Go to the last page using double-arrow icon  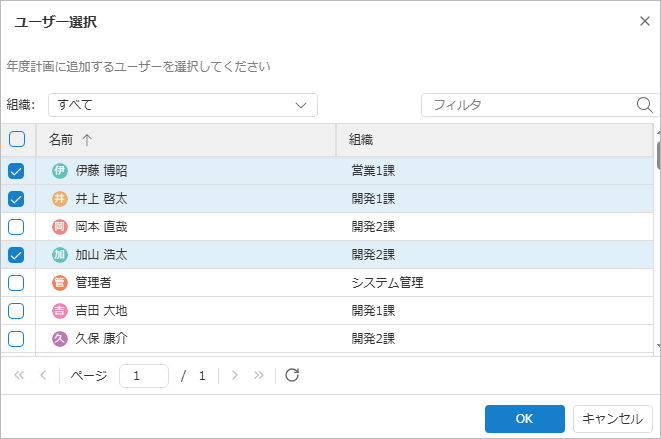point(259,375)
